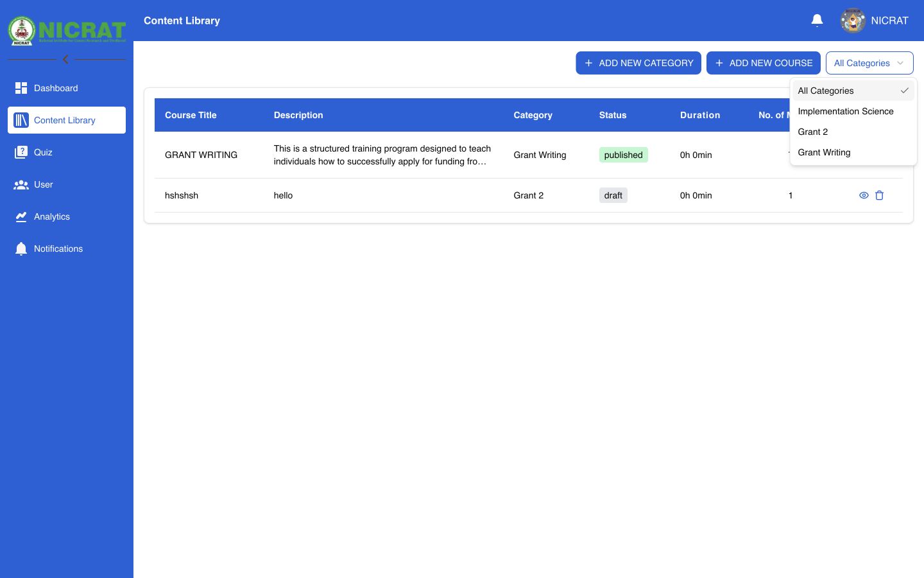Collapse the sidebar with the chevron arrow
The width and height of the screenshot is (924, 578).
pos(65,59)
